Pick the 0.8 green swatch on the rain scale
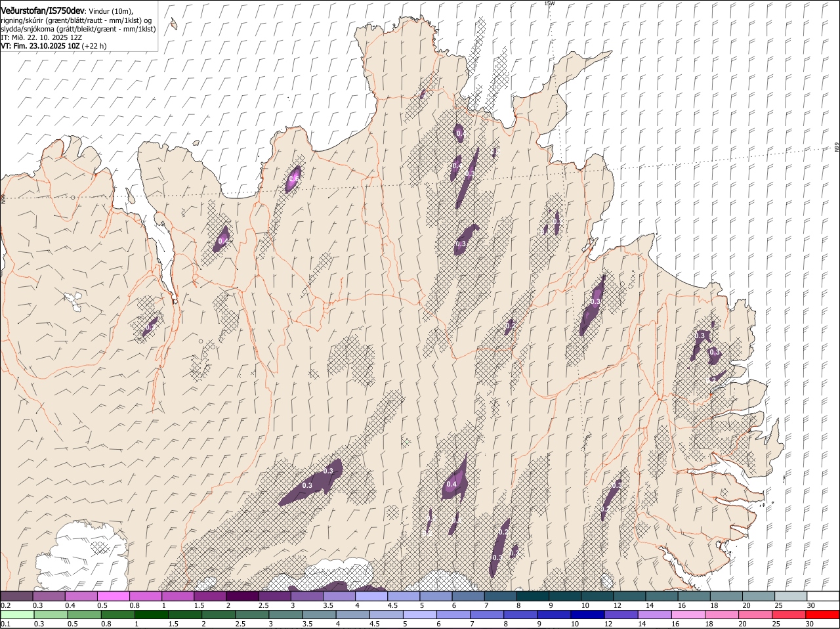Viewport: 840px width, 629px height. pos(117,615)
